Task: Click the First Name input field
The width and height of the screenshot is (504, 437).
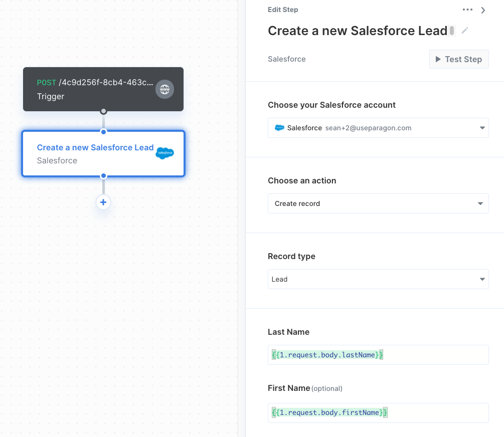Action: click(378, 412)
